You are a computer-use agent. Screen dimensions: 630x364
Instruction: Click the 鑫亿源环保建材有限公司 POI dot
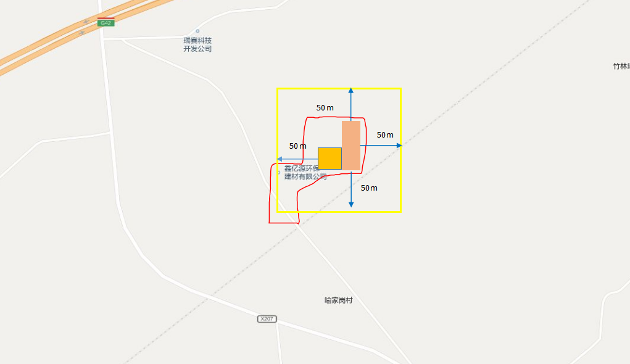[x=279, y=173]
